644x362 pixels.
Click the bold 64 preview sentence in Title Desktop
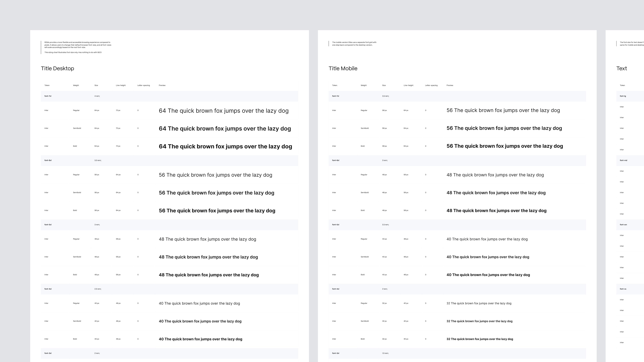225,146
